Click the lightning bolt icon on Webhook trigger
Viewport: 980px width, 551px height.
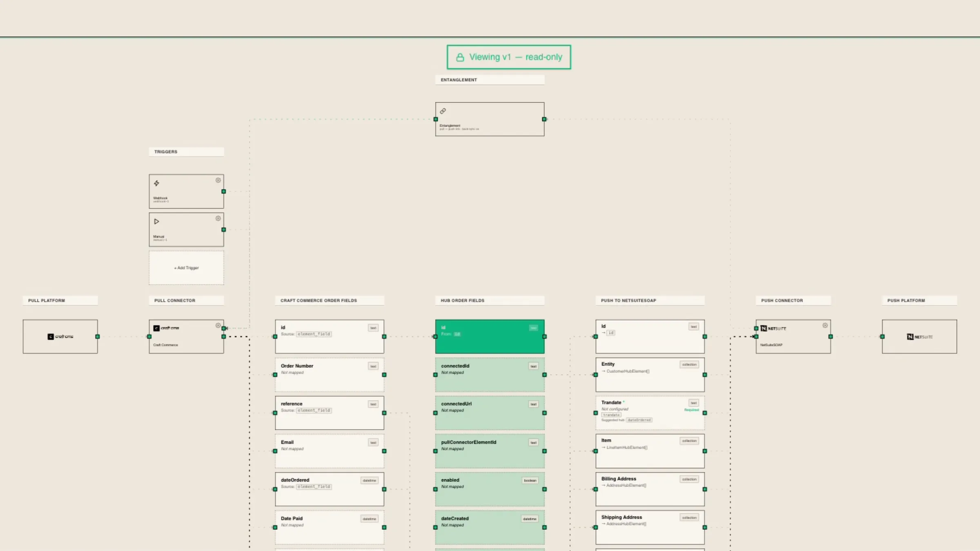(x=156, y=183)
